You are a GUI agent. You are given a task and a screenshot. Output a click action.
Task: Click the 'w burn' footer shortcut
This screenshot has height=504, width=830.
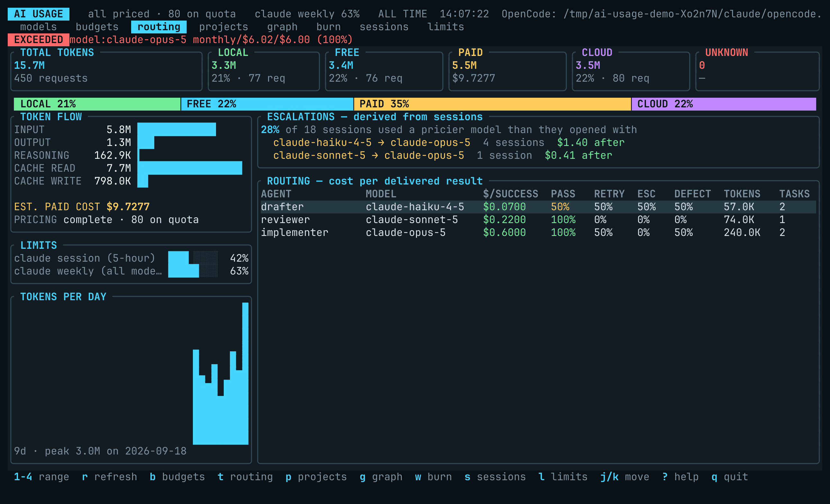[x=434, y=477]
